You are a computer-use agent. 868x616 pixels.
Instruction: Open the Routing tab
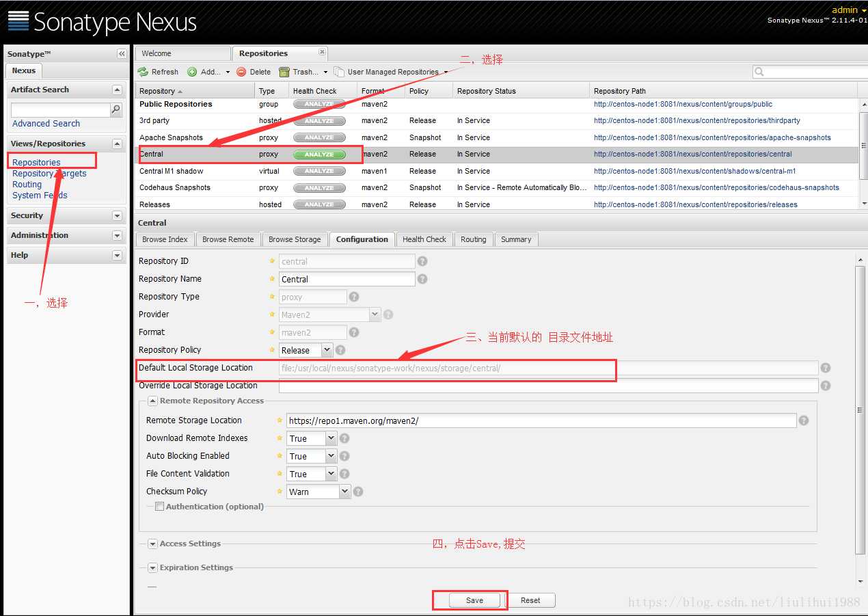pyautogui.click(x=473, y=239)
